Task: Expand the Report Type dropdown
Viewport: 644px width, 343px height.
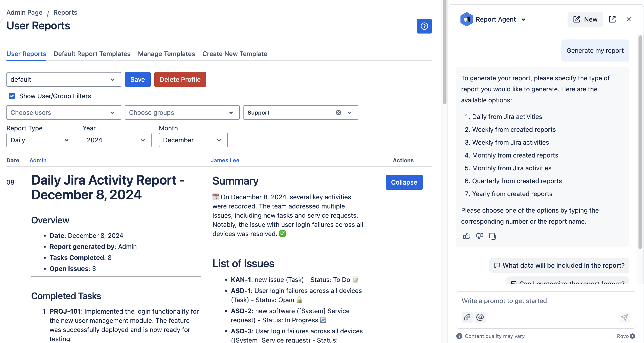Action: pos(40,140)
